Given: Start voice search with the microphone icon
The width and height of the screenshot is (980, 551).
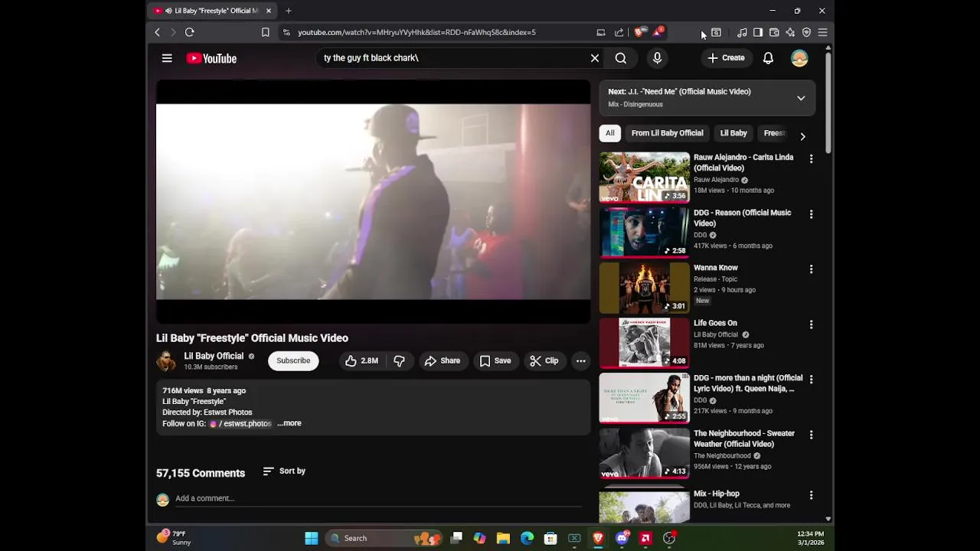Looking at the screenshot, I should pyautogui.click(x=657, y=58).
